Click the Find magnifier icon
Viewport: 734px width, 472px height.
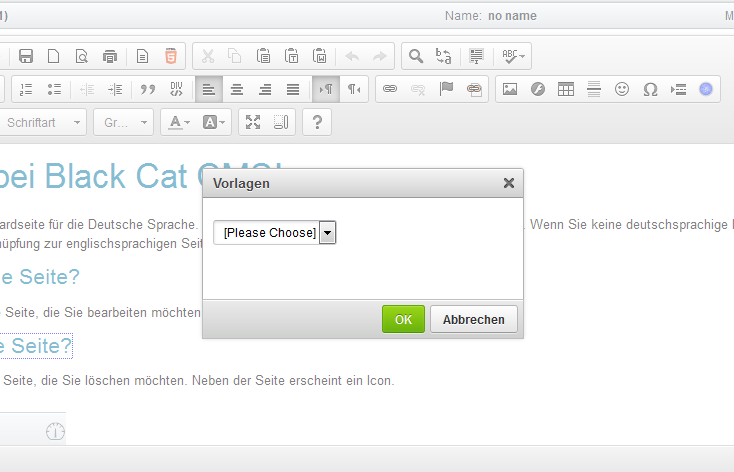pyautogui.click(x=416, y=56)
